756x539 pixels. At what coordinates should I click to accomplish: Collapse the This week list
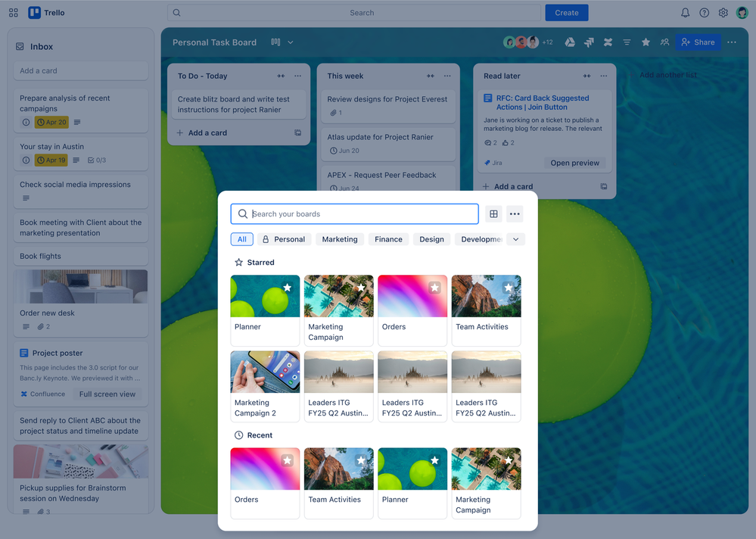click(x=430, y=76)
